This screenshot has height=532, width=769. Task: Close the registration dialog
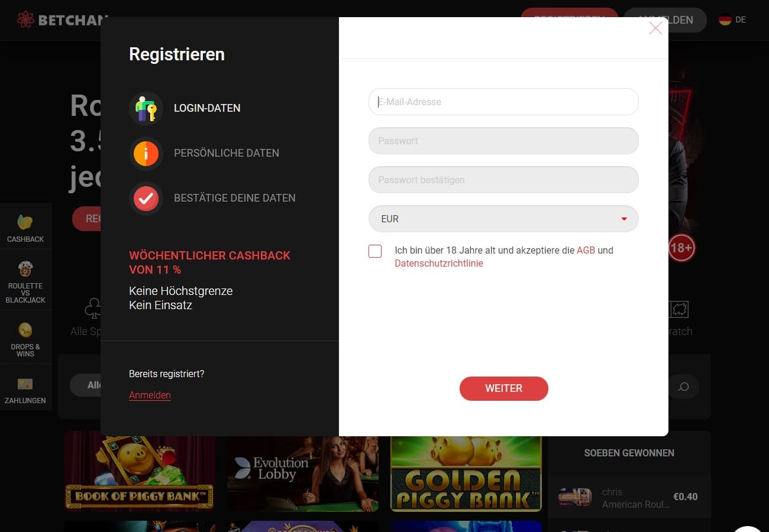655,28
